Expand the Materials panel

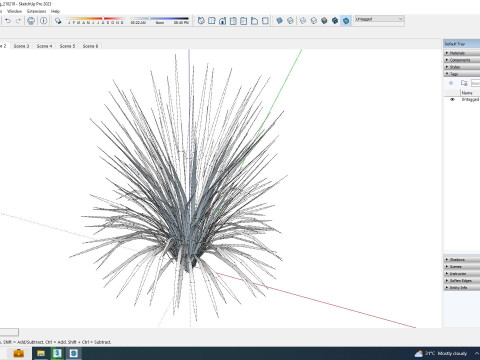462,53
